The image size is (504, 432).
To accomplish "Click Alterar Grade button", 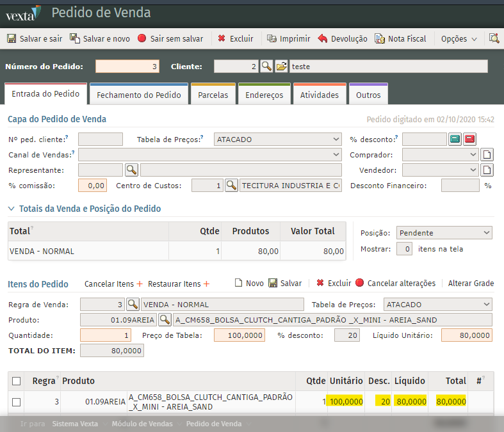I will [x=471, y=284].
